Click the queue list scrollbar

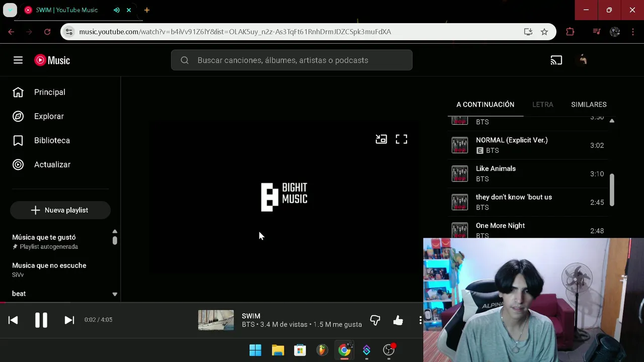click(x=612, y=190)
